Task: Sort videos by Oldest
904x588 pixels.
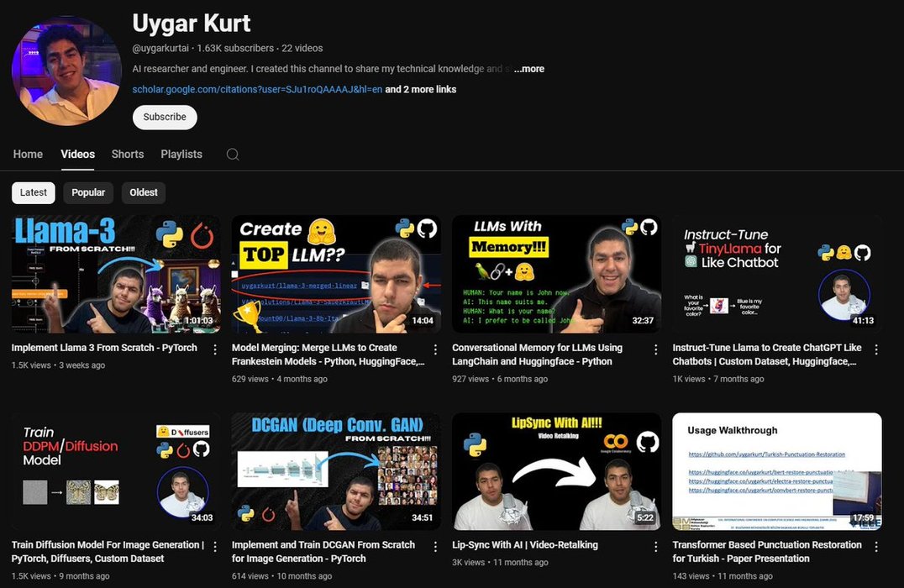Action: [x=144, y=192]
